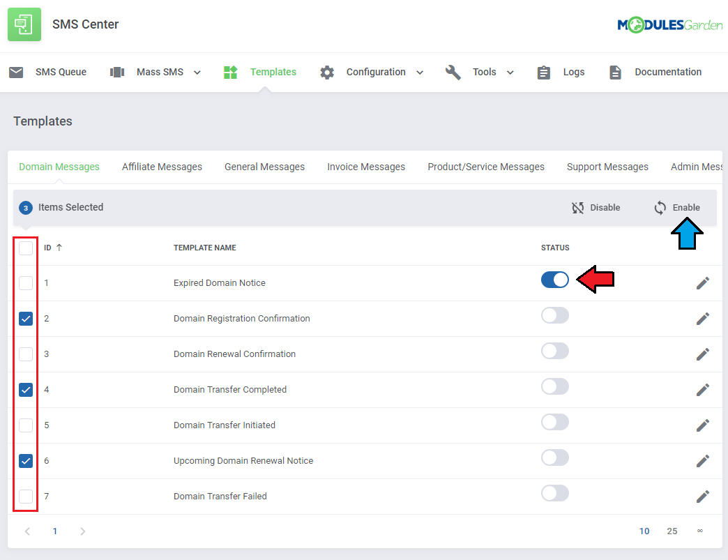
Task: Enable Domain Registration Confirmation status toggle
Action: [x=555, y=315]
